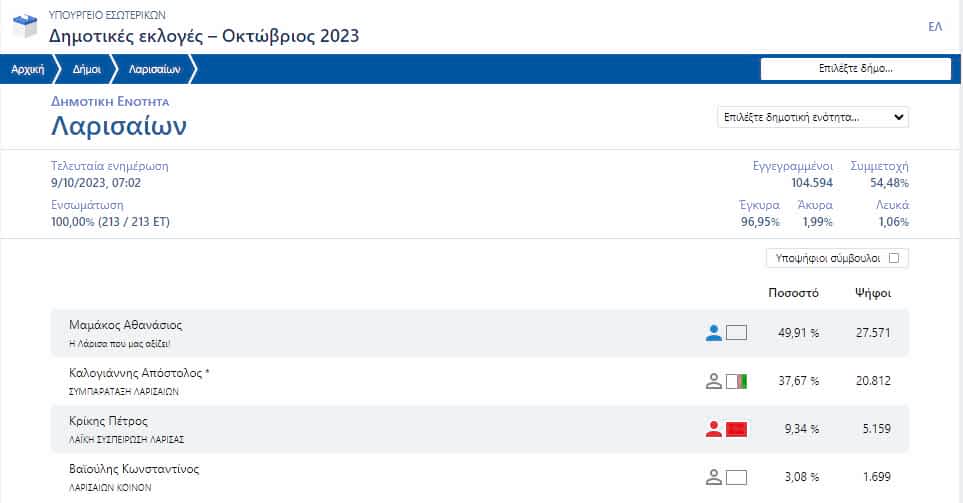The width and height of the screenshot is (963, 503).
Task: Enable the Υποψήφιοι σύμβουλοι checkbox
Action: coord(894,258)
